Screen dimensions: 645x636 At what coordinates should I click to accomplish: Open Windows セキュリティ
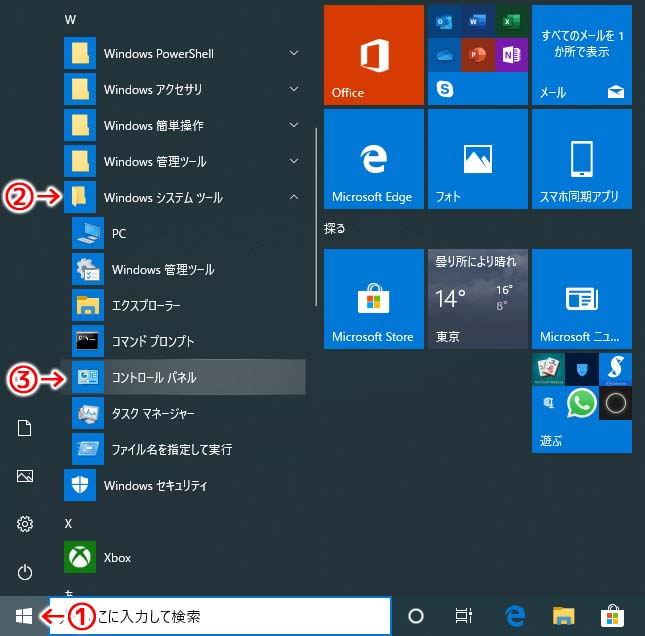[x=185, y=485]
